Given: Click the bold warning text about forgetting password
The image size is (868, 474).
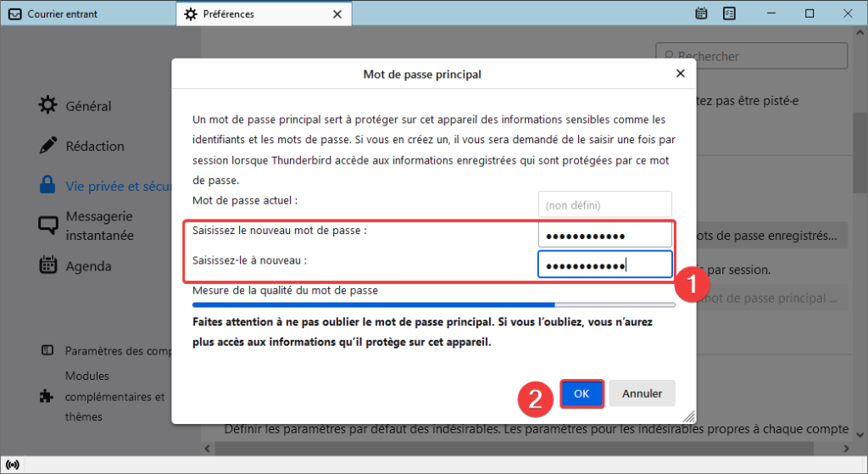Looking at the screenshot, I should click(422, 332).
